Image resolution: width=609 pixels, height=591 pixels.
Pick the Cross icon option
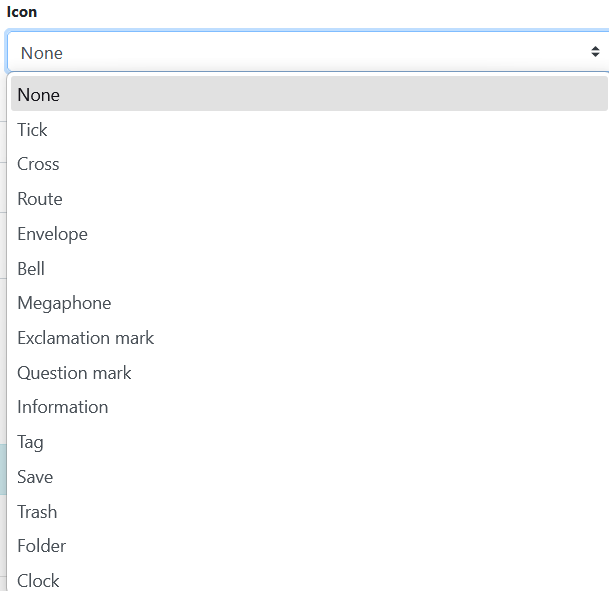(38, 164)
